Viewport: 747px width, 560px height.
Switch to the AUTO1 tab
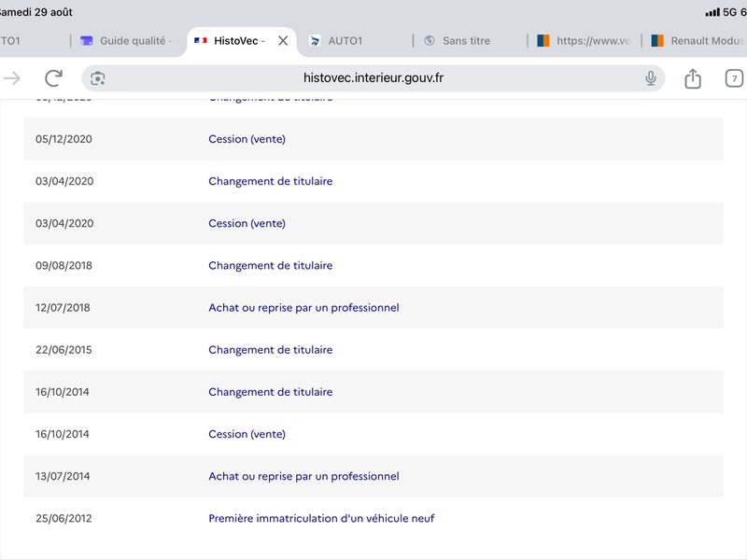click(x=355, y=41)
